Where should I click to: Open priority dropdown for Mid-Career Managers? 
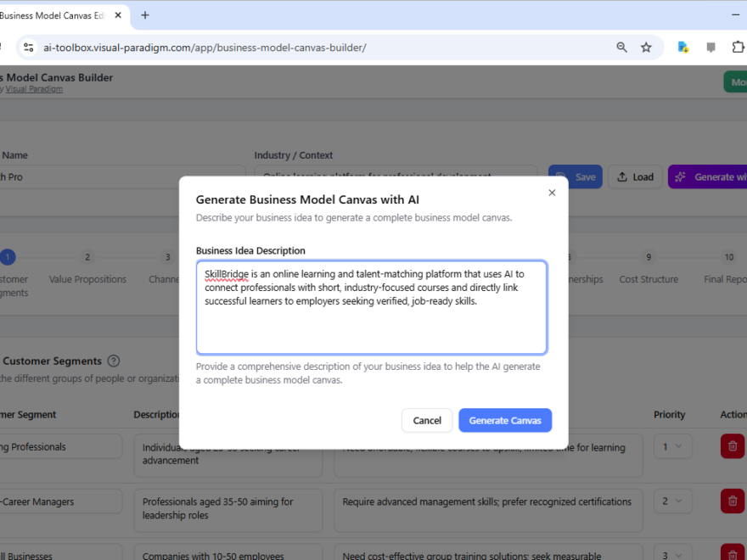pos(672,501)
